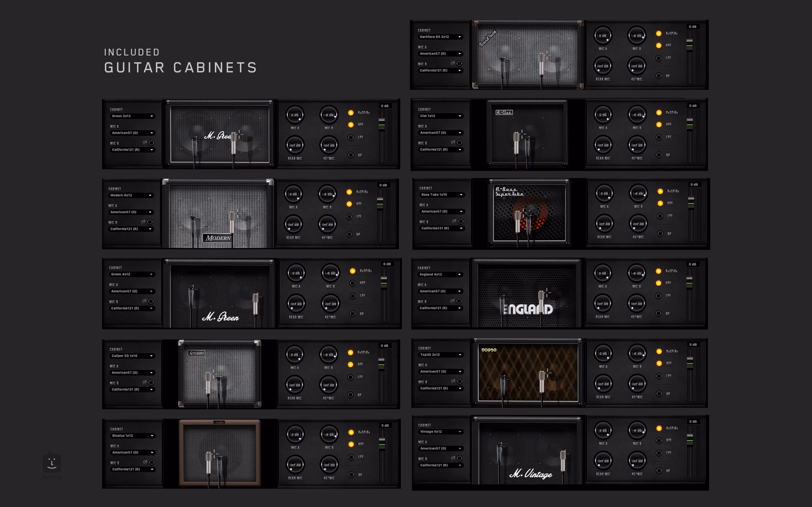
Task: Open the Green 2x12 cabinet dropdown
Action: pos(132,116)
